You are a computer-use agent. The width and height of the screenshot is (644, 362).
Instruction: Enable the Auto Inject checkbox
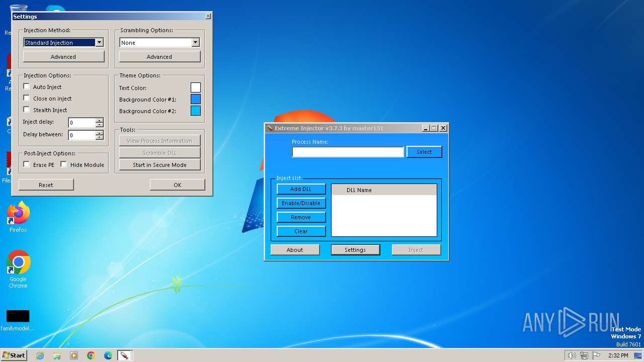point(27,86)
